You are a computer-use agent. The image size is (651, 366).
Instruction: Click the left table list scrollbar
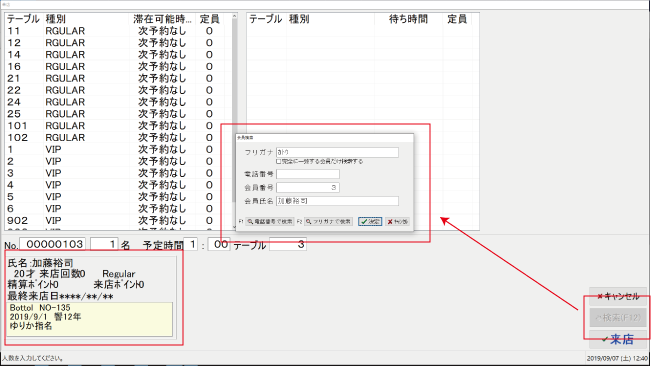tap(234, 122)
